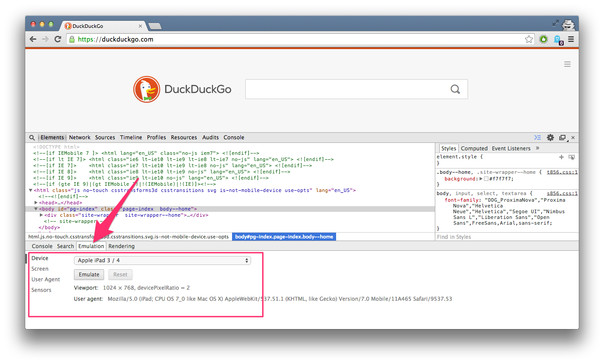This screenshot has width=604, height=364.
Task: Toggle the DevTools console drawer icon
Action: 538,138
